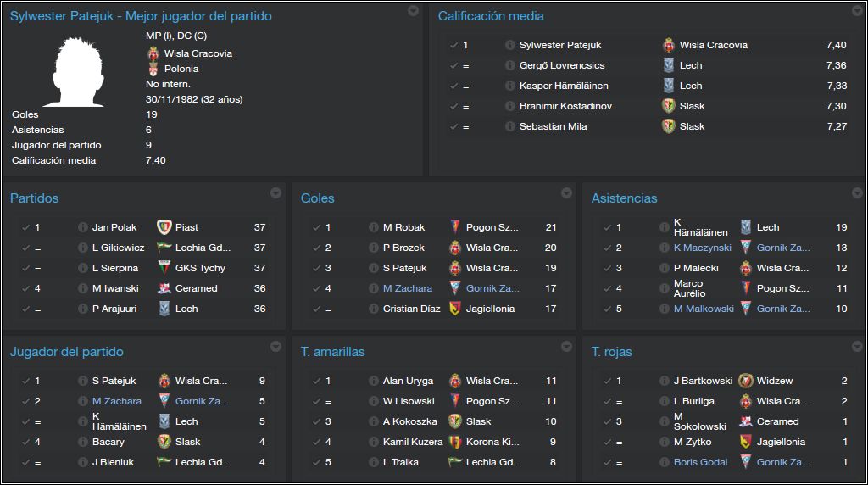Click Sylwester Patejuk silhouette portrait
868x485 pixels.
[x=75, y=71]
